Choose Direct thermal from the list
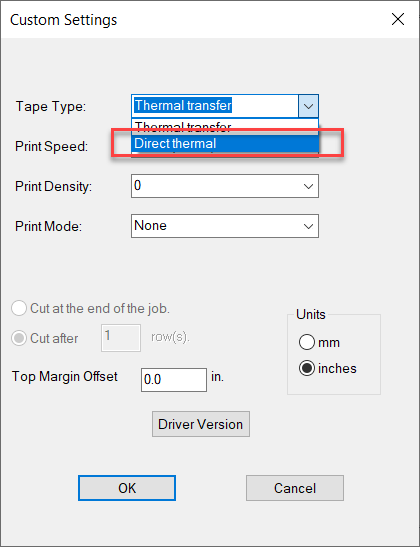Viewport: 420px width, 547px height. 225,144
